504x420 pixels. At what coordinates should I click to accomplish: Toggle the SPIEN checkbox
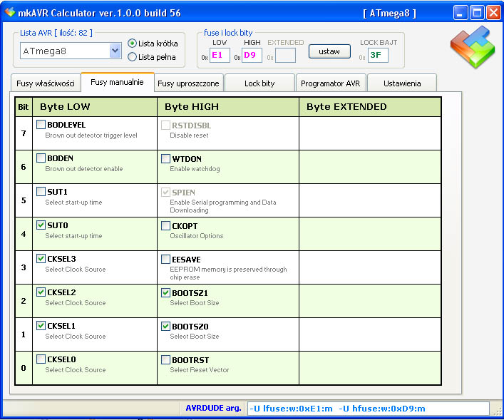point(165,193)
